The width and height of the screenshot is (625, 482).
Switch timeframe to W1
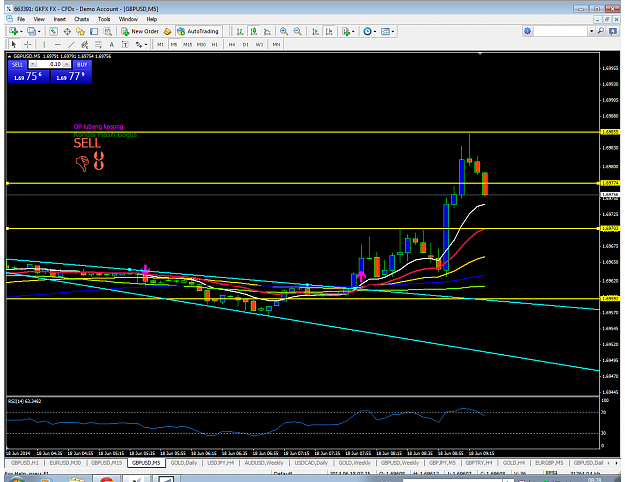259,45
